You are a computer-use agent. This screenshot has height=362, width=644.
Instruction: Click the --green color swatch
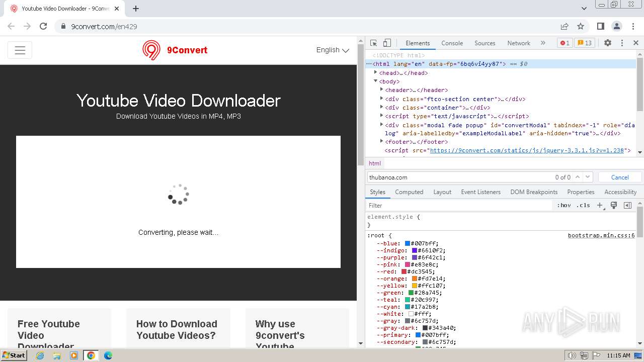[411, 293]
